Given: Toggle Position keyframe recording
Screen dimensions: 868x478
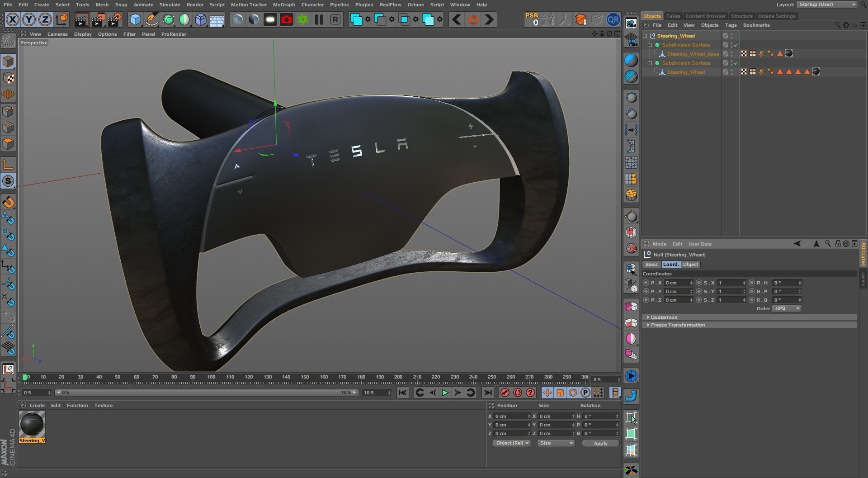Looking at the screenshot, I should [547, 393].
